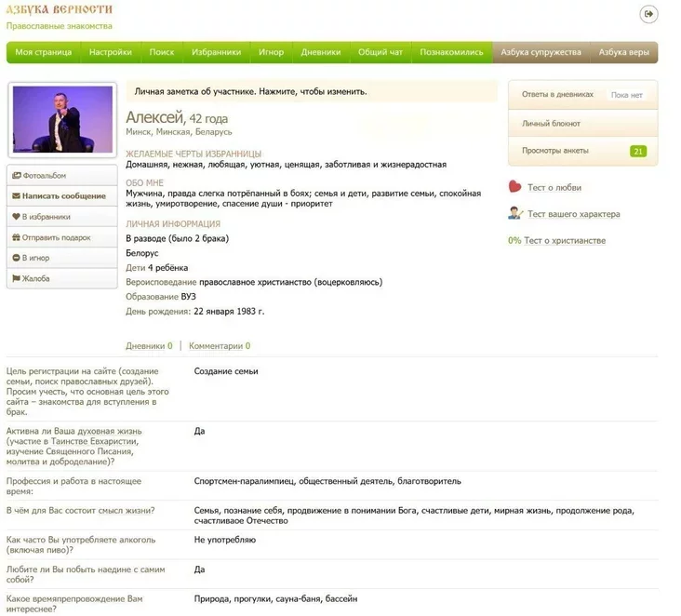The height and width of the screenshot is (616, 681).
Task: Send a gift via Отправить подарок
Action: 57,237
